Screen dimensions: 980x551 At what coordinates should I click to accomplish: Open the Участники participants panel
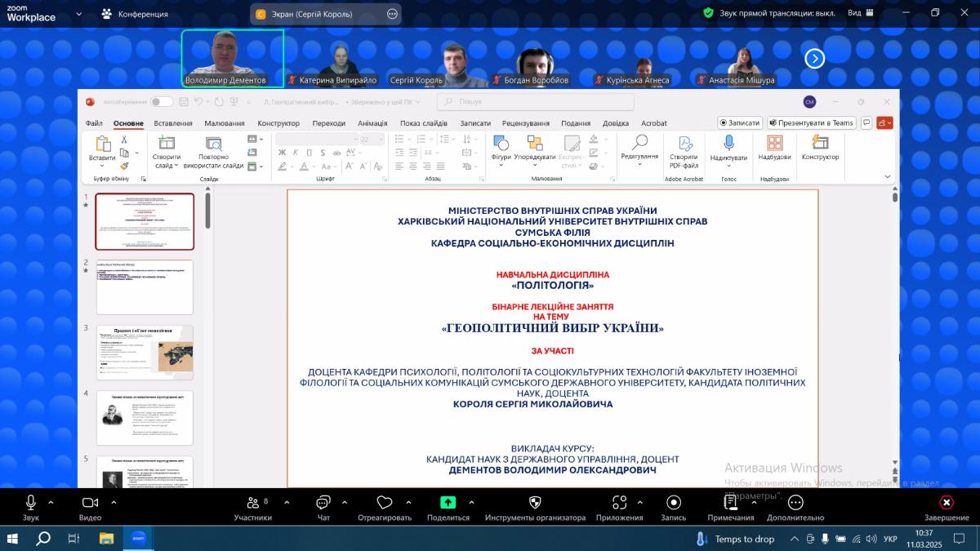tap(252, 503)
